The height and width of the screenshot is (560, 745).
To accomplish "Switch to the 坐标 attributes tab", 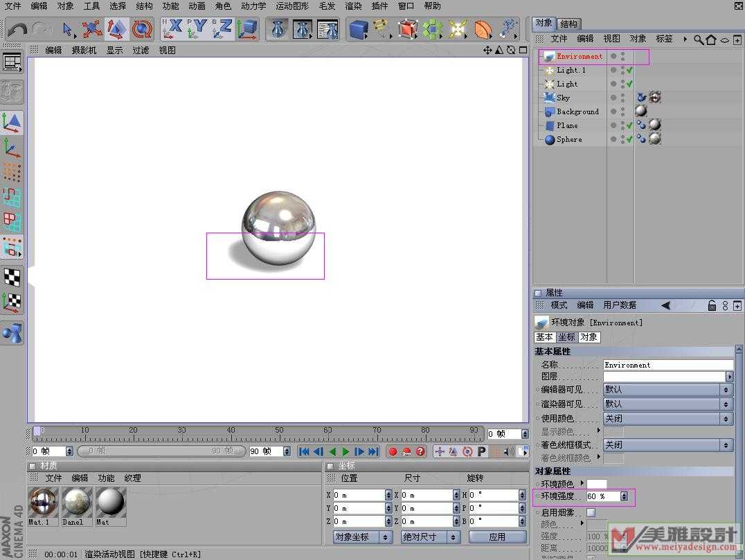I will click(x=566, y=337).
